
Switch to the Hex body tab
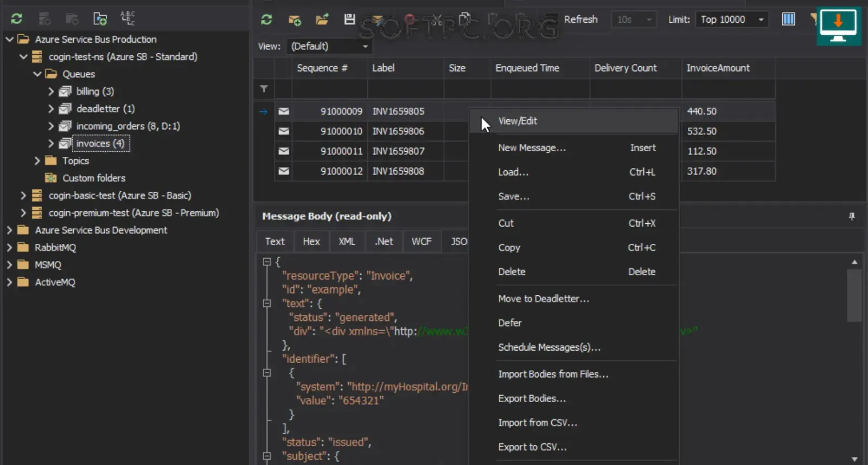point(311,242)
